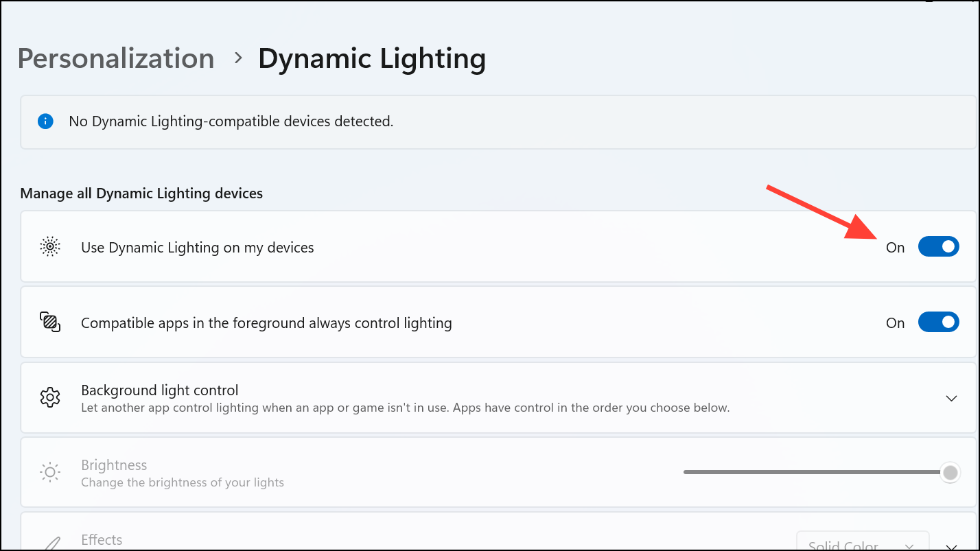
Task: Click the blue info icon in the notification banner
Action: click(x=45, y=121)
